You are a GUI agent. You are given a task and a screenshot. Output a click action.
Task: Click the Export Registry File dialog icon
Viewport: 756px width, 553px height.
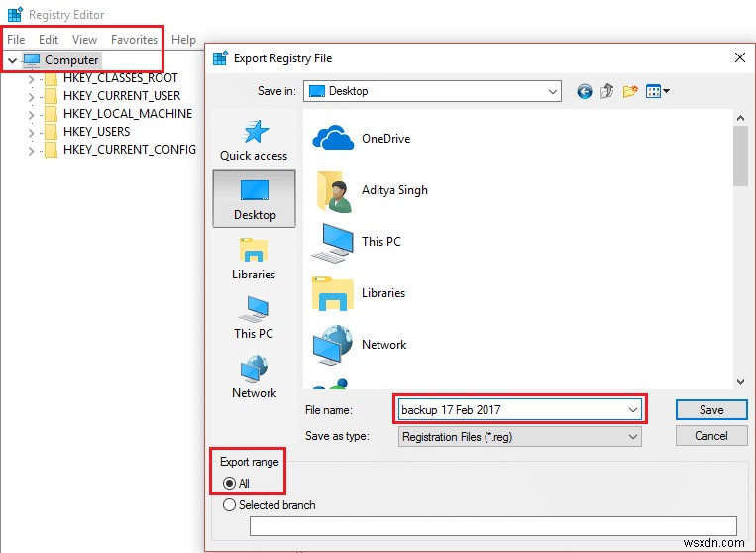tap(220, 57)
